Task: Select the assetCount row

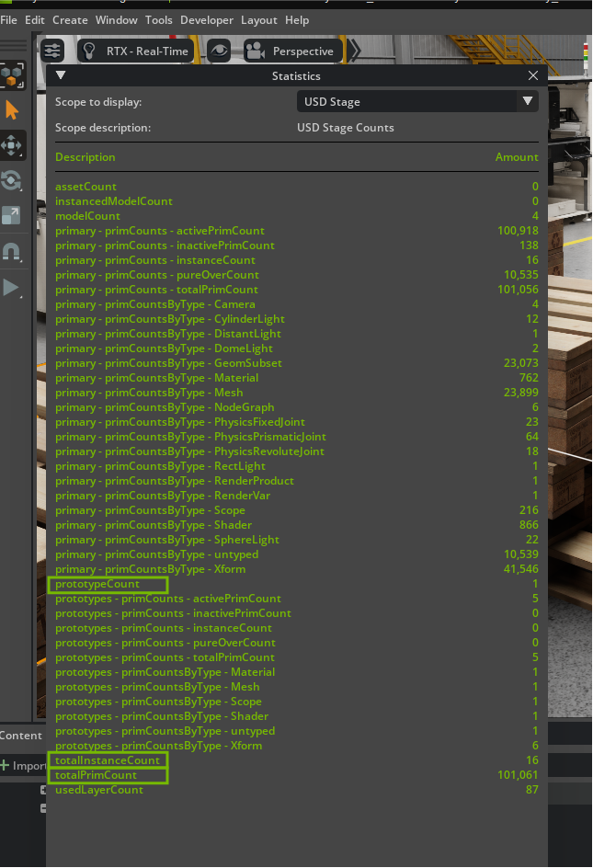Action: pyautogui.click(x=297, y=187)
